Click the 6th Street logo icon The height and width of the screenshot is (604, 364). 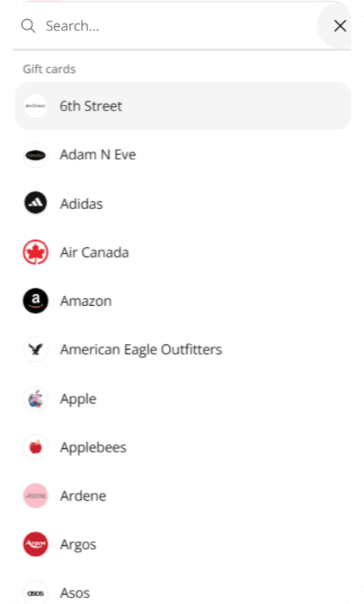[x=35, y=106]
